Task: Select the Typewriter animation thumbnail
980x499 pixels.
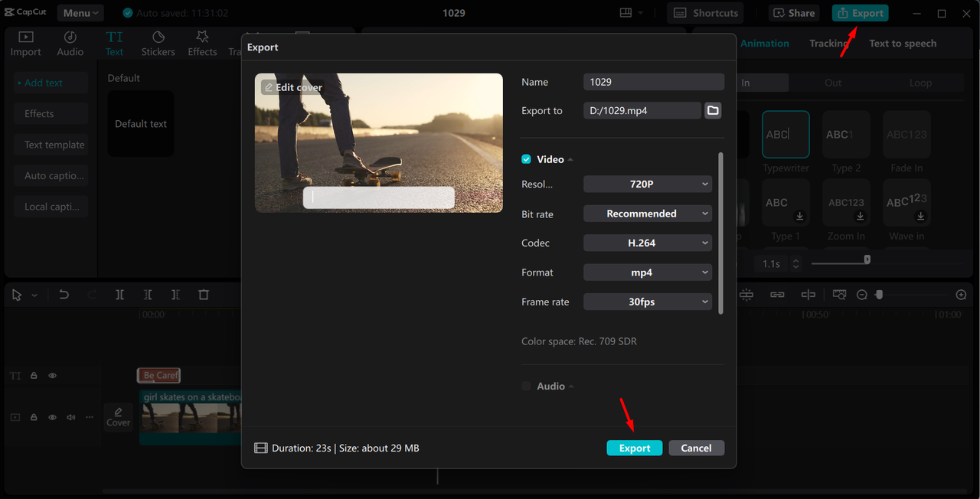Action: pos(786,135)
